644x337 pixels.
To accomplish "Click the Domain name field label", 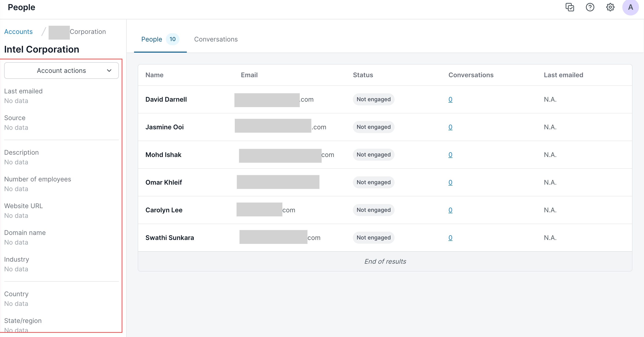I will pyautogui.click(x=25, y=233).
